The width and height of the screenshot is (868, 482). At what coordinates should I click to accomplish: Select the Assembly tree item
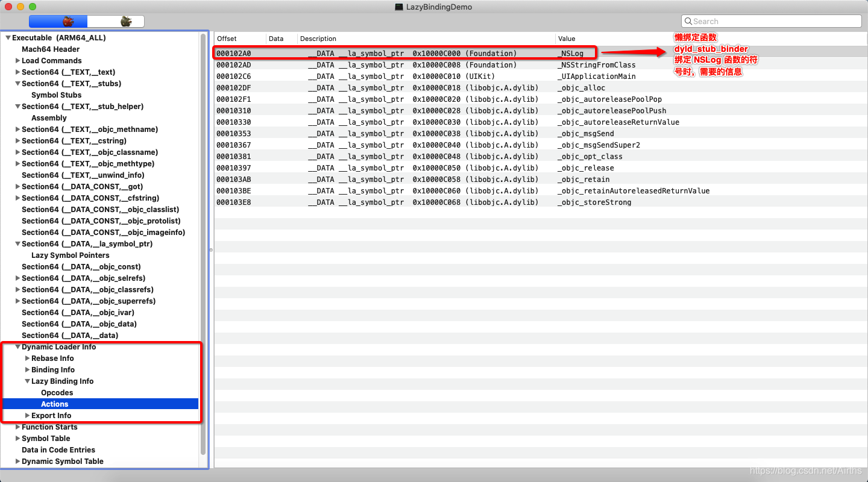click(x=49, y=118)
